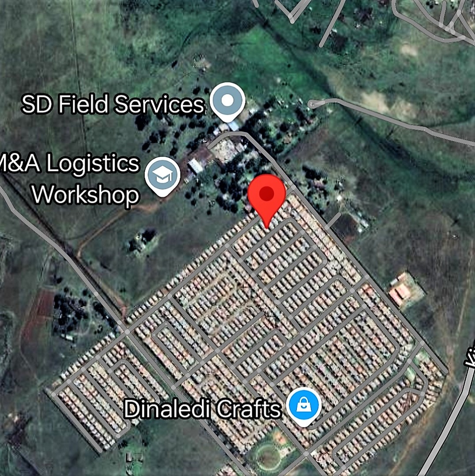This screenshot has height=476, width=475.
Task: Select the dark brown plot beside the northeast road stub
Action: point(346,226)
